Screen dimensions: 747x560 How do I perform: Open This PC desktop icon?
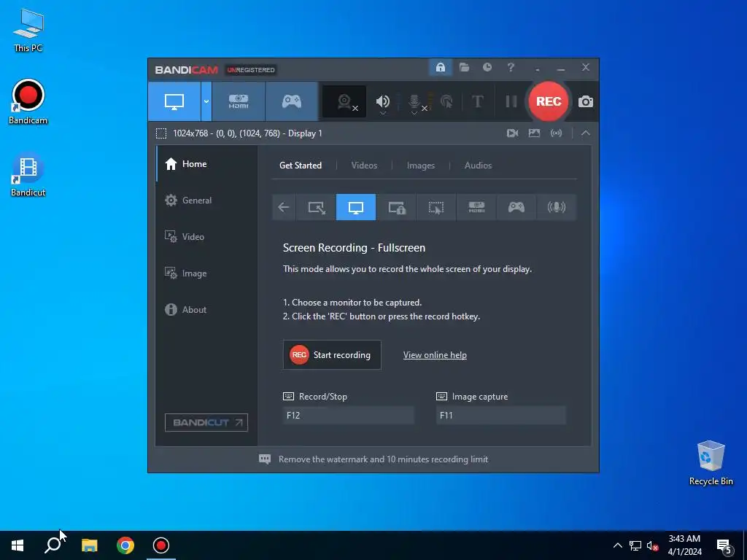[28, 30]
